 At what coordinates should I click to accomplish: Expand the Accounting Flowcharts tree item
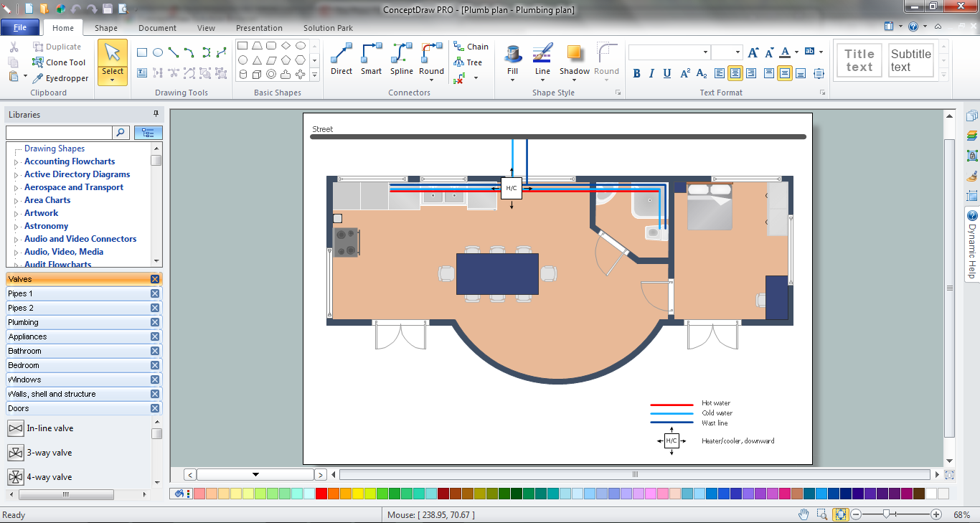(x=17, y=162)
